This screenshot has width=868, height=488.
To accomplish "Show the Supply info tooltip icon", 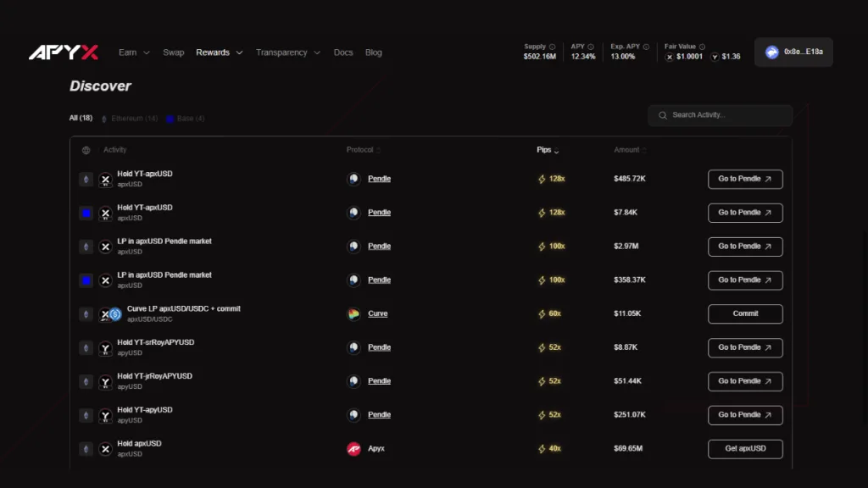I will coord(552,47).
